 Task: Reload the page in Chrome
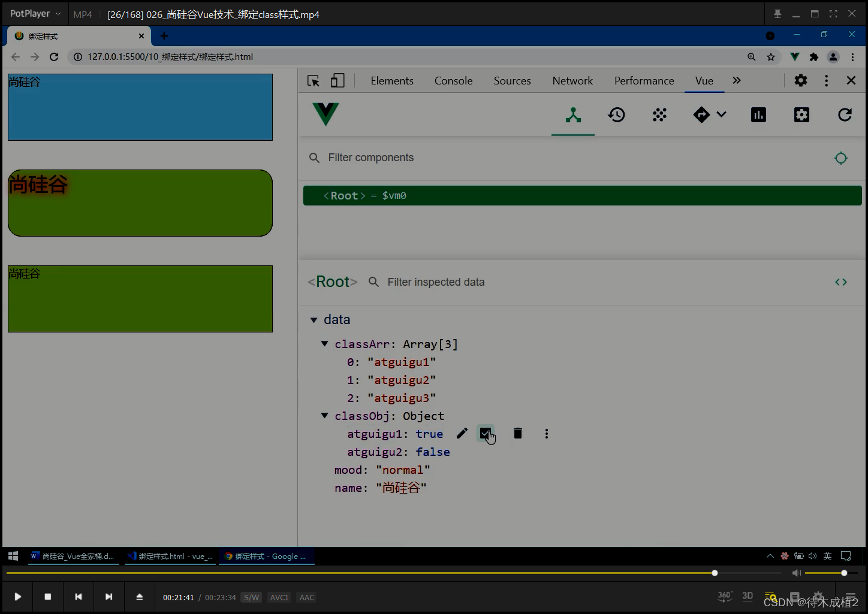(54, 57)
